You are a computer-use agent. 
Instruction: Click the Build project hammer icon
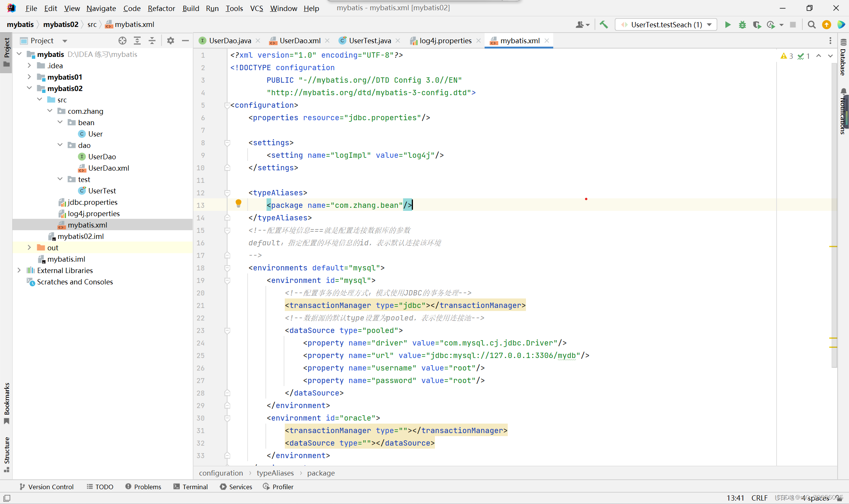click(x=604, y=25)
